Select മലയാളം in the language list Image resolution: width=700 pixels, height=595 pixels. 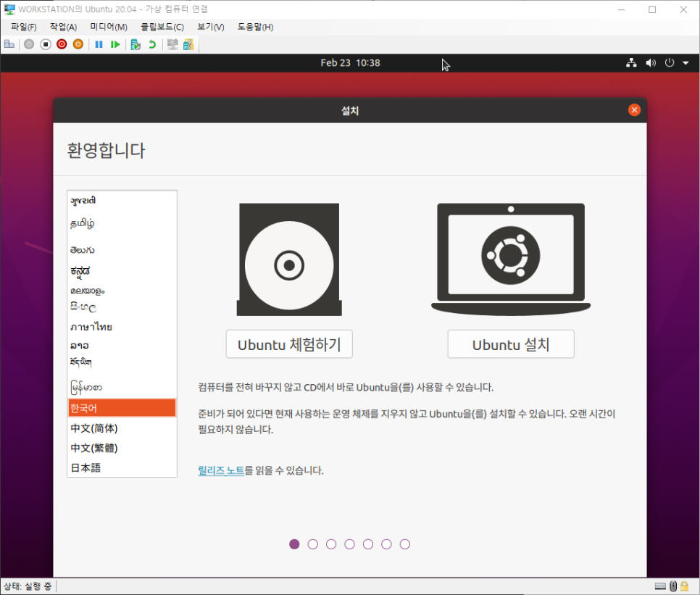click(x=122, y=291)
